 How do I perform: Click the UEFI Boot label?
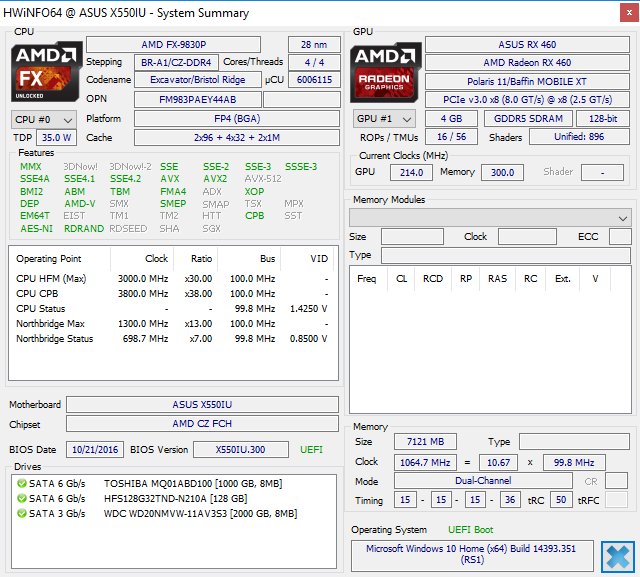(471, 530)
